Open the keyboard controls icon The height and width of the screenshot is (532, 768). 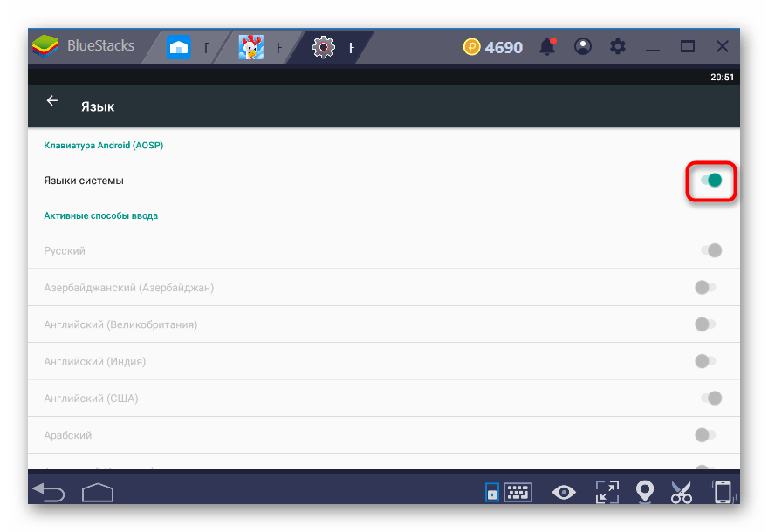pos(518,492)
